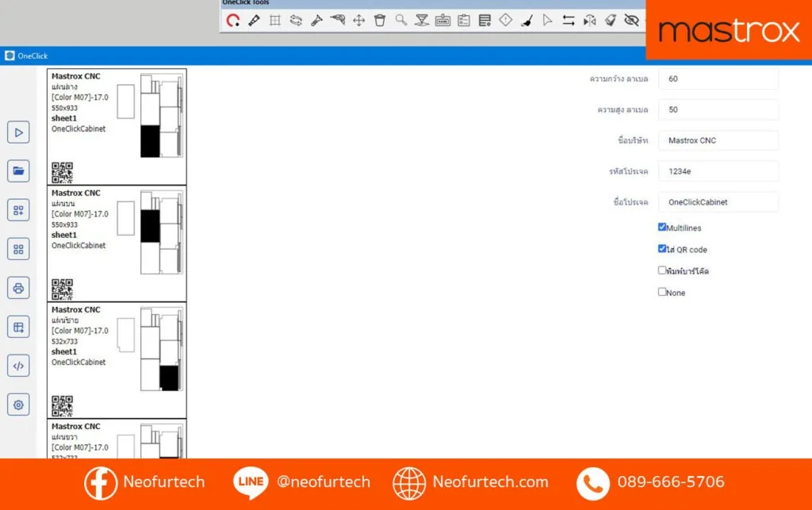812x510 pixels.
Task: Open the clipboard checklist tool
Action: click(x=464, y=20)
